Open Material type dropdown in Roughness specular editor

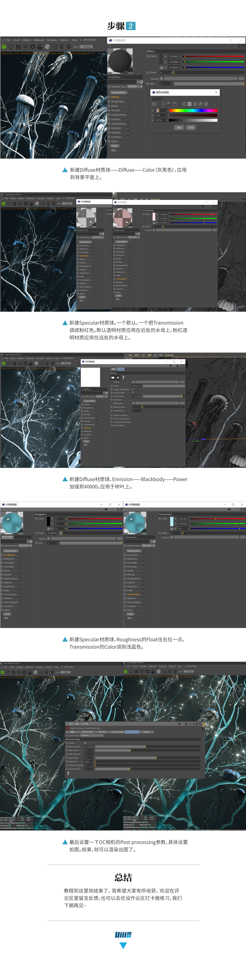(x=25, y=546)
